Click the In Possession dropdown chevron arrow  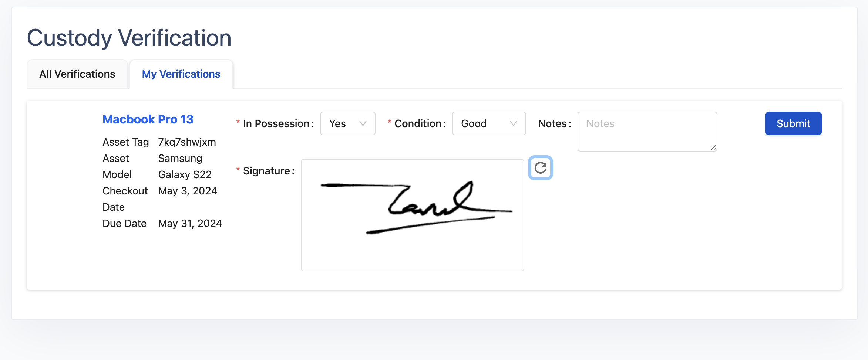coord(363,123)
